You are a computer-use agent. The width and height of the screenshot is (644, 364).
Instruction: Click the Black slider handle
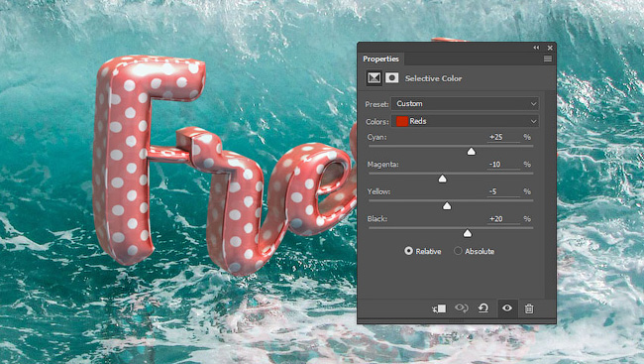tap(467, 233)
